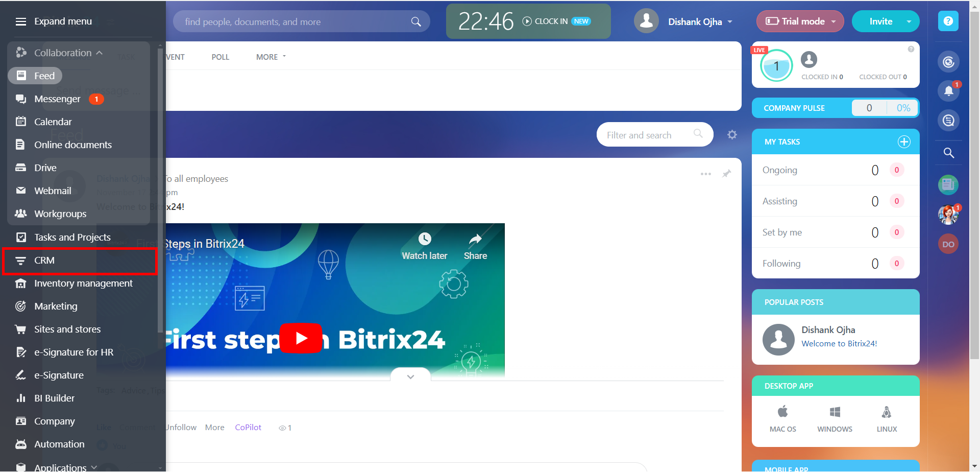This screenshot has height=472, width=980.
Task: Open Assisting tasks row
Action: pos(836,201)
